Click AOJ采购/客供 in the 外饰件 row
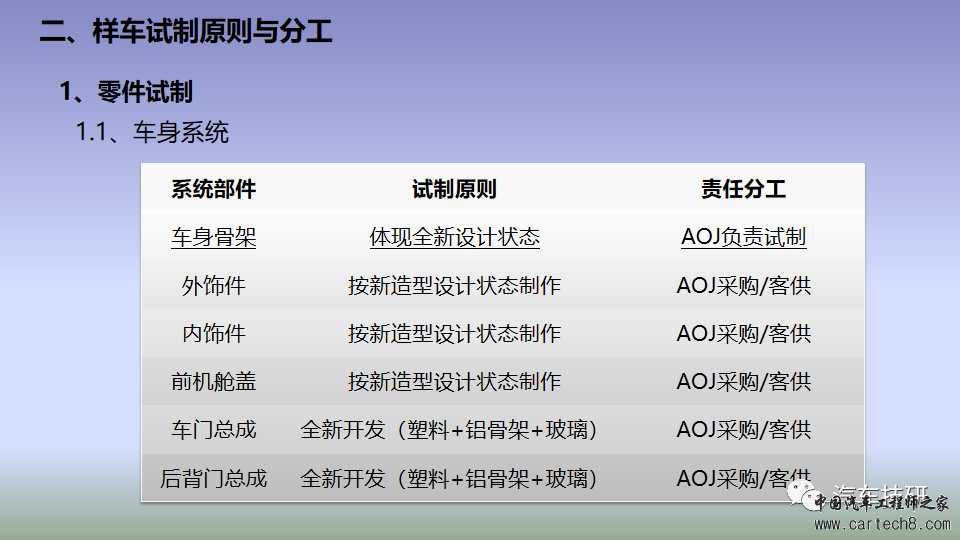 tap(743, 286)
